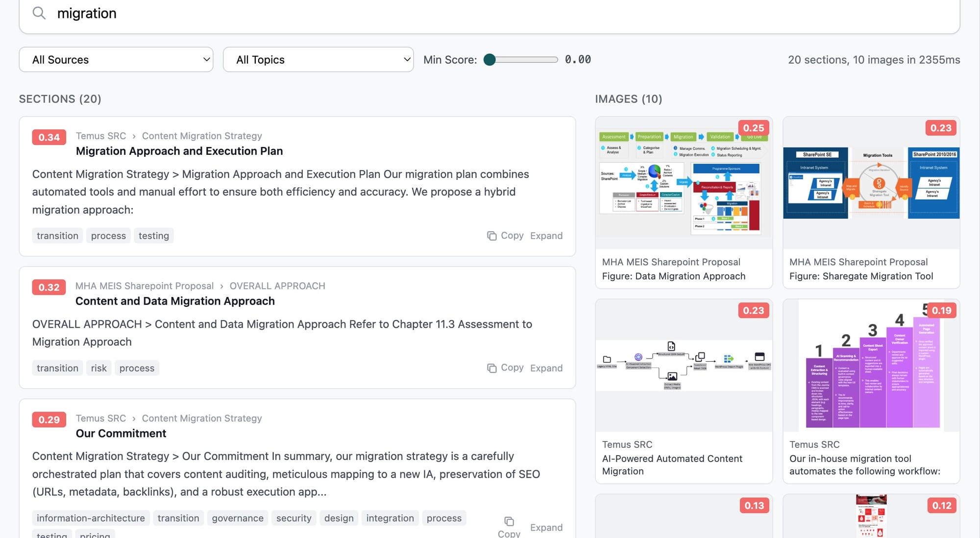The width and height of the screenshot is (980, 538).
Task: Open Sharegate Migration Tool figure thumbnail
Action: click(x=871, y=183)
